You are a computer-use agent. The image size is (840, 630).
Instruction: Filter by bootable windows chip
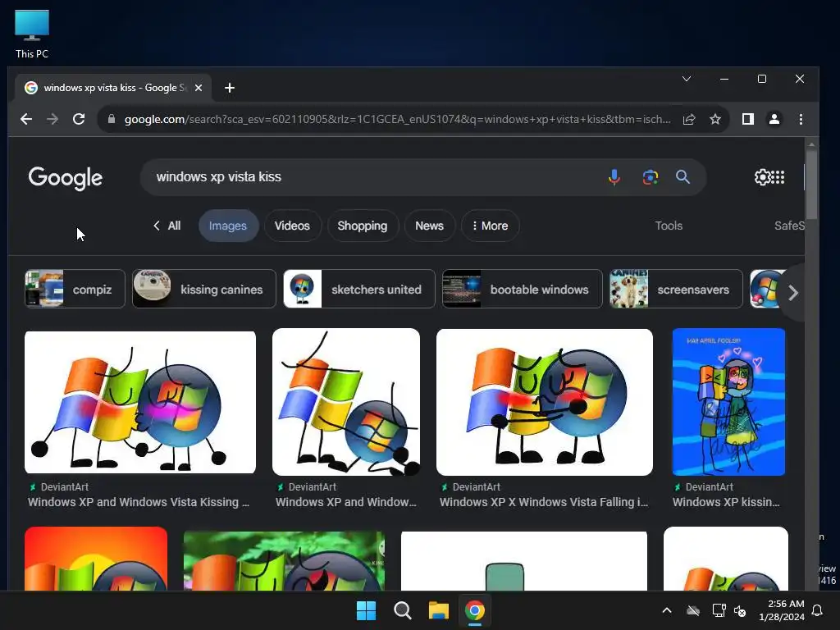tap(523, 290)
